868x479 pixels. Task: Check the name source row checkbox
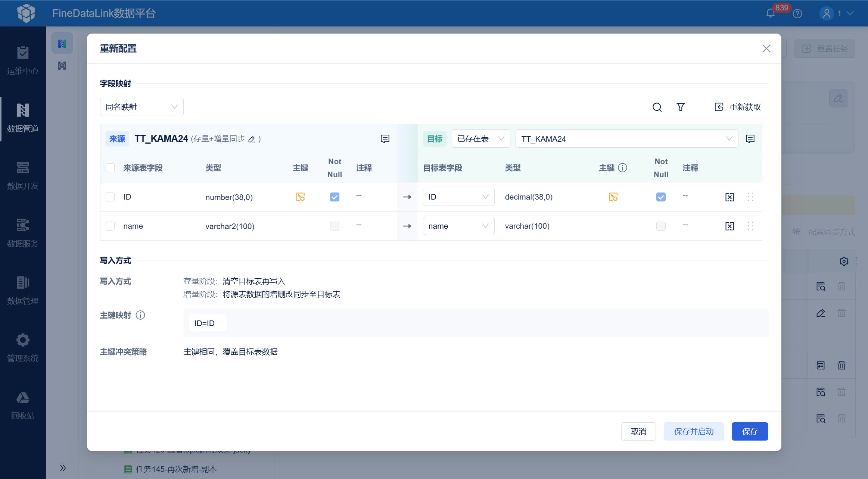point(110,226)
